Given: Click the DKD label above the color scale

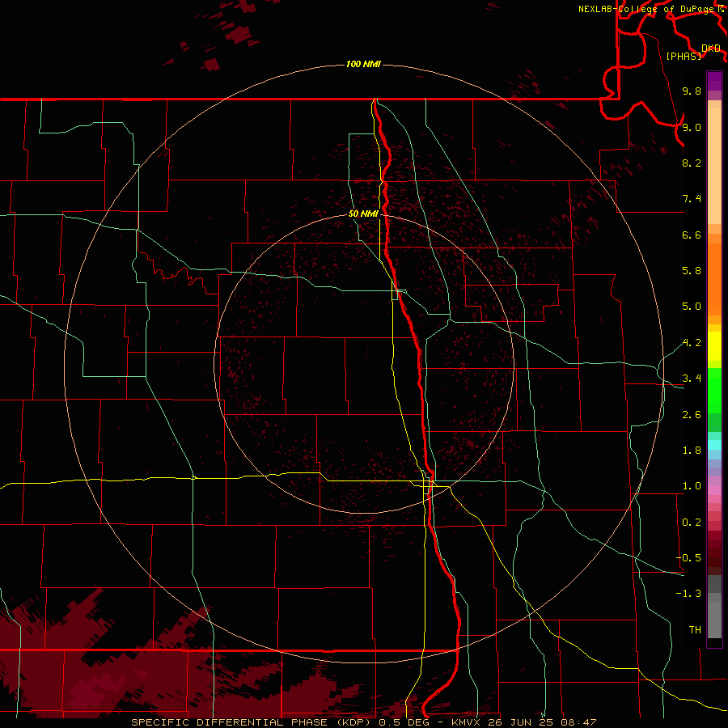Looking at the screenshot, I should pyautogui.click(x=711, y=49).
